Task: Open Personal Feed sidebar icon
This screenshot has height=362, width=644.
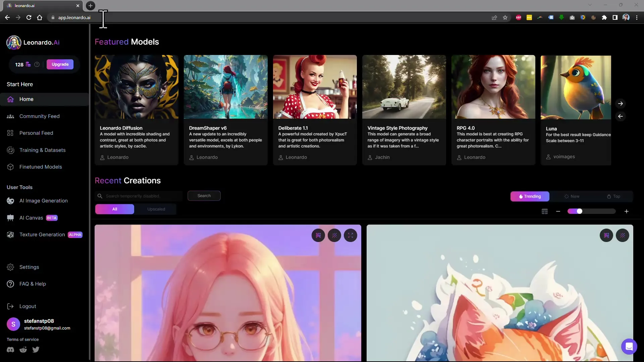Action: pos(10,133)
